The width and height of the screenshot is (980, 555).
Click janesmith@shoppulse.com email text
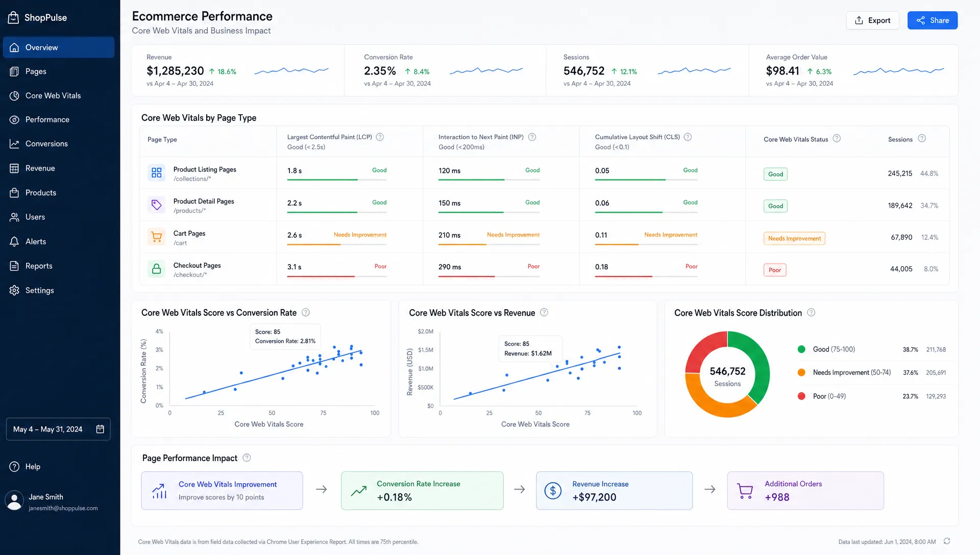point(63,508)
